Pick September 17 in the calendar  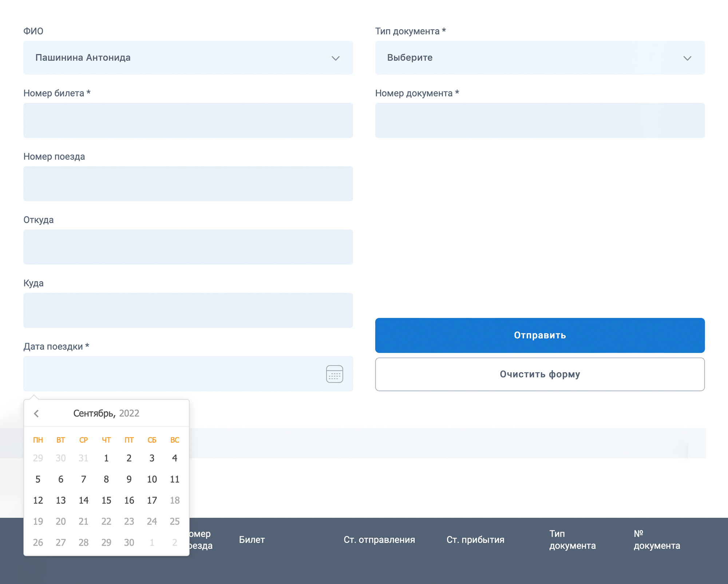(x=152, y=500)
